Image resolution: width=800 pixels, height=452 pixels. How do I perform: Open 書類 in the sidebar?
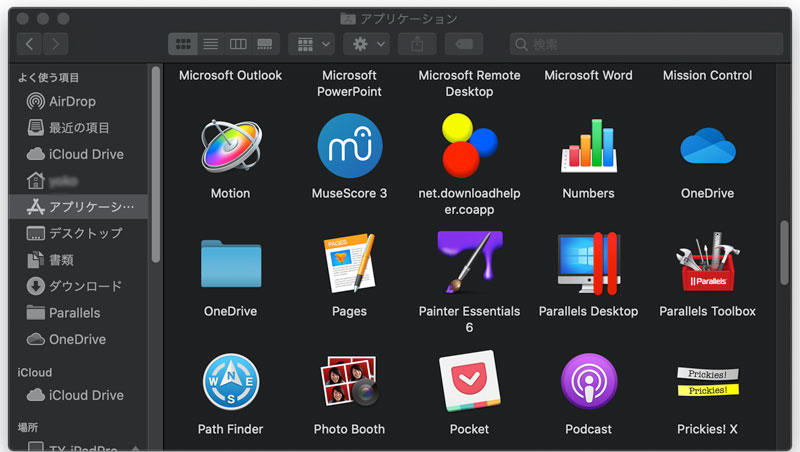79,260
